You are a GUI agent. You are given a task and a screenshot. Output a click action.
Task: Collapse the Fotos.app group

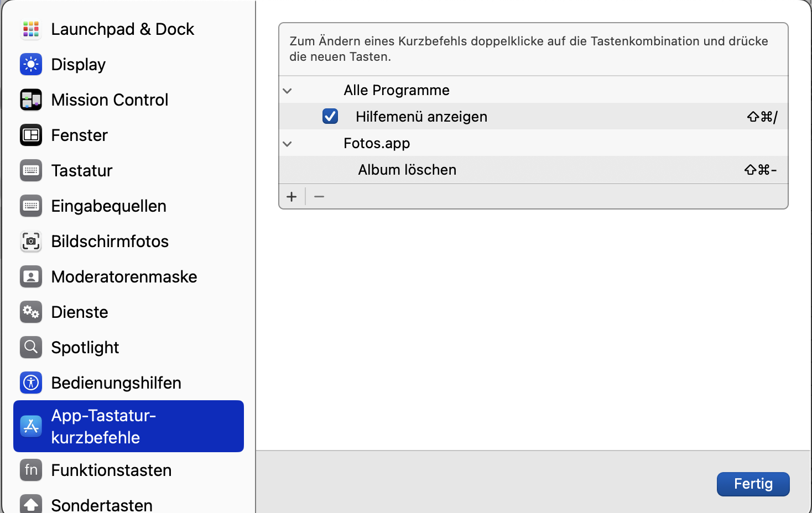click(x=287, y=144)
